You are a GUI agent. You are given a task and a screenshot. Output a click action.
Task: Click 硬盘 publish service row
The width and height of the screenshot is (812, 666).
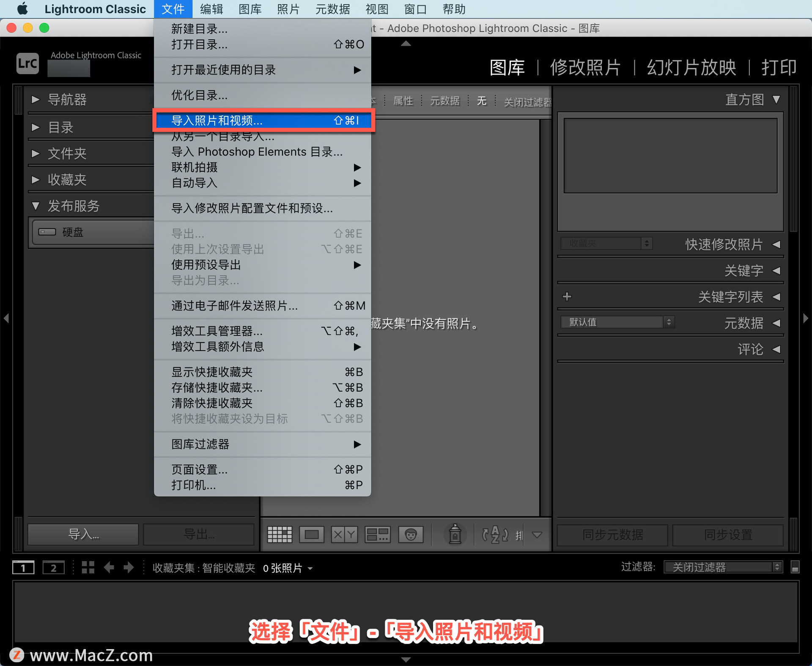(94, 232)
